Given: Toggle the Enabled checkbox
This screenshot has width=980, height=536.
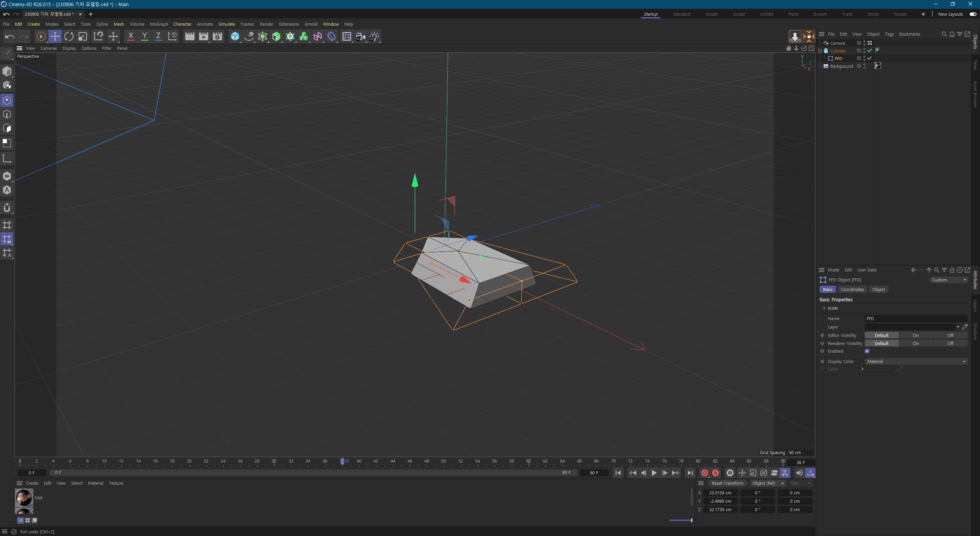Looking at the screenshot, I should [867, 351].
